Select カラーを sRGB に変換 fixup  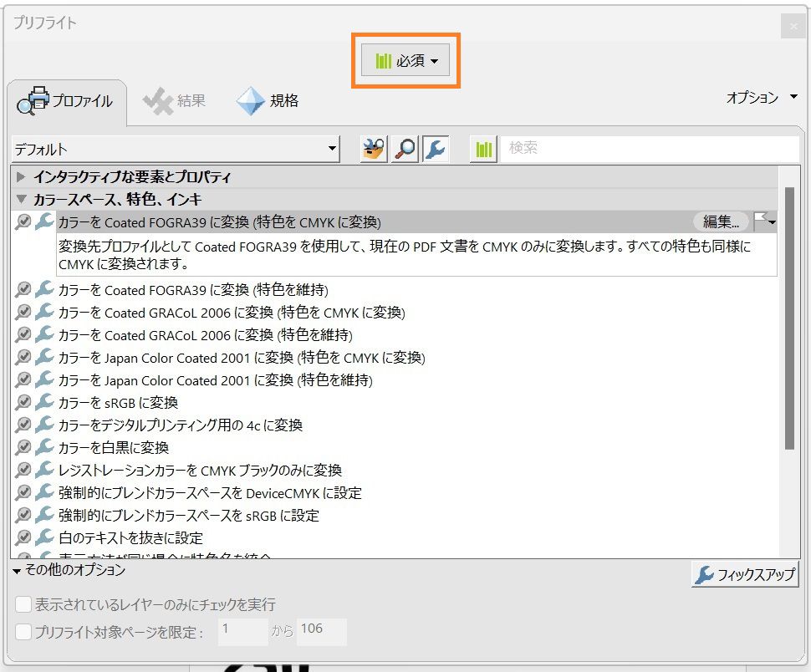pos(119,403)
